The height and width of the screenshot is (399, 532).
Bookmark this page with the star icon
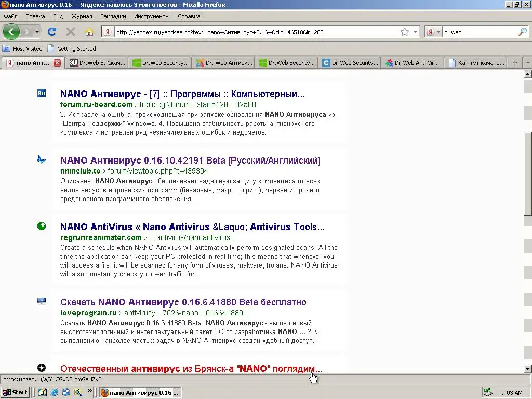(x=404, y=32)
